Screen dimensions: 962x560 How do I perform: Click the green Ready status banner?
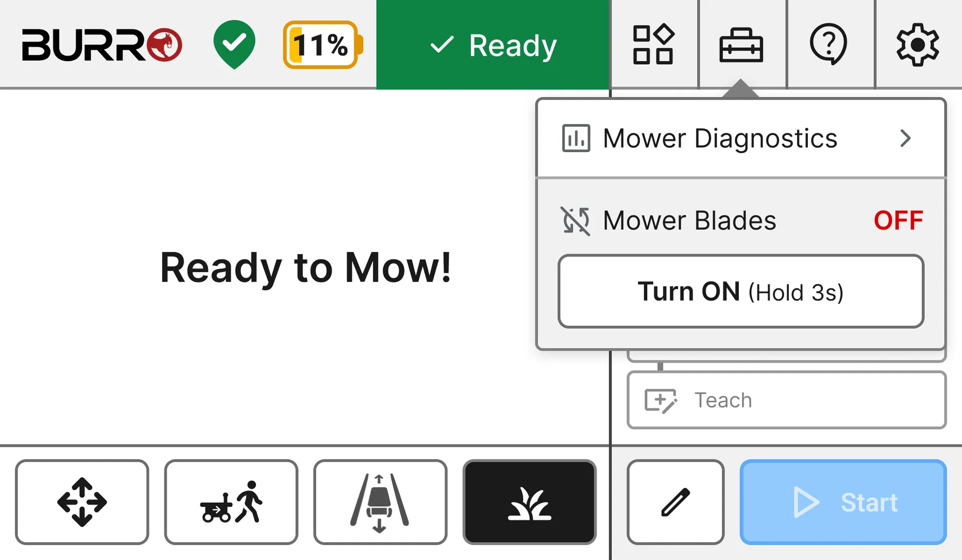493,45
